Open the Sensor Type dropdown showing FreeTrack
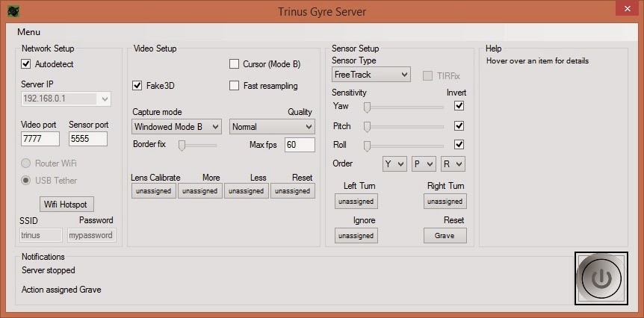 coord(371,75)
